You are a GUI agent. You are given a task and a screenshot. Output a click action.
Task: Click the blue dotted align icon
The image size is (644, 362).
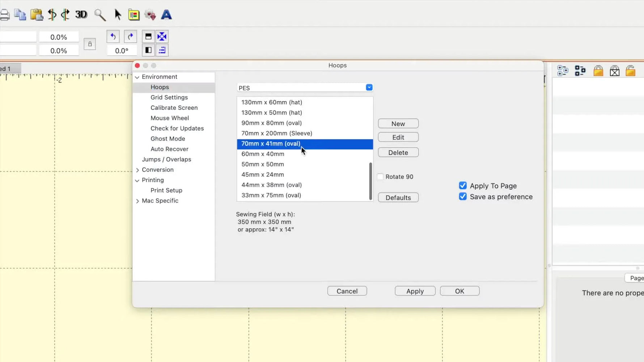[162, 50]
